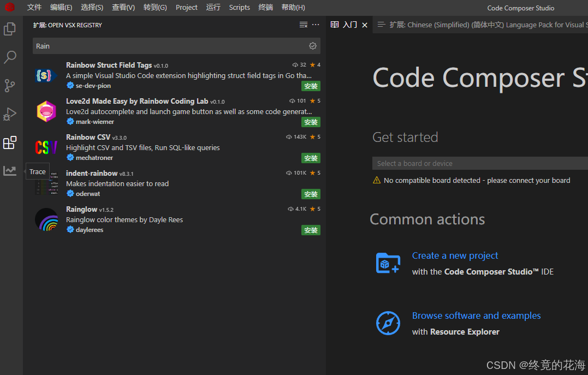This screenshot has height=375, width=588.
Task: Click the Love2d Made Easy extension icon
Action: pyautogui.click(x=46, y=111)
